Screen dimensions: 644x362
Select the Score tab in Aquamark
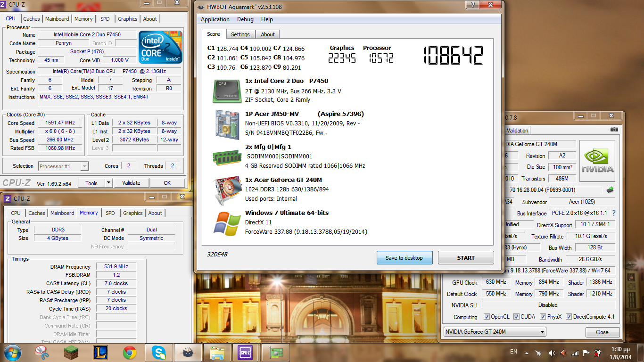tap(214, 34)
